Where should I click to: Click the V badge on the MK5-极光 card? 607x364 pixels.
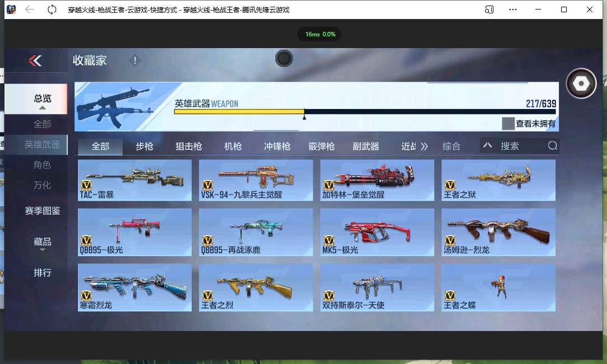[x=328, y=240]
